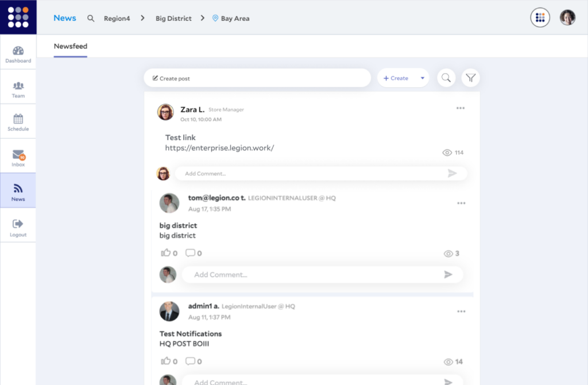The image size is (588, 385).
Task: Open the Schedule sidebar item
Action: [18, 123]
